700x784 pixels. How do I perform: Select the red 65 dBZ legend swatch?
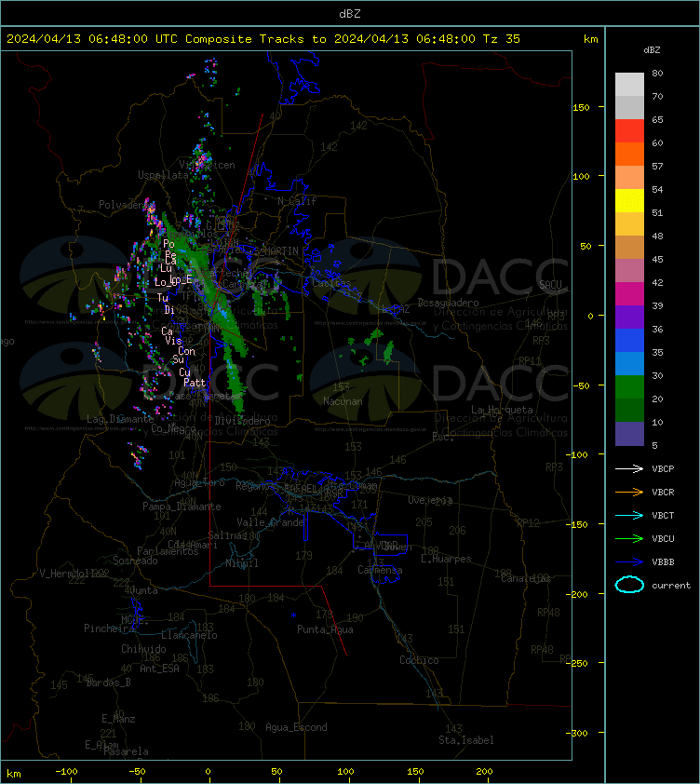629,131
